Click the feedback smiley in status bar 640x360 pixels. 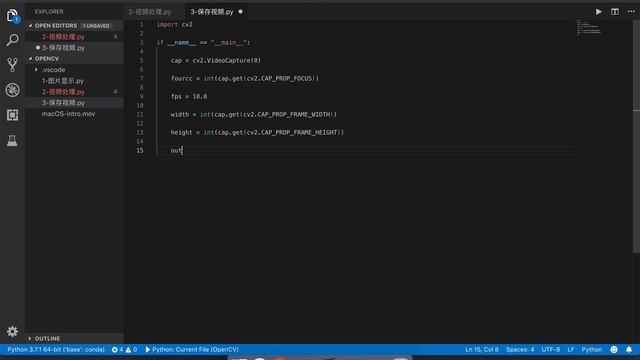tap(613, 349)
